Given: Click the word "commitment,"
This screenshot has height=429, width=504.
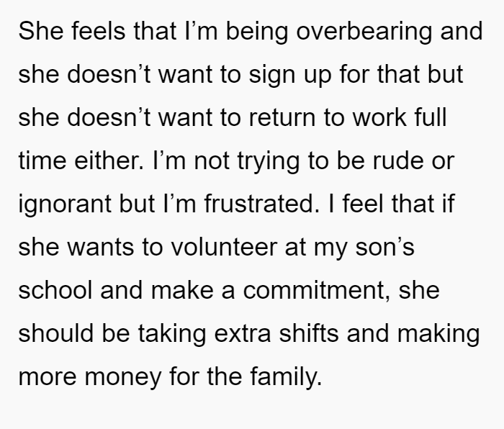Looking at the screenshot, I should (317, 291).
